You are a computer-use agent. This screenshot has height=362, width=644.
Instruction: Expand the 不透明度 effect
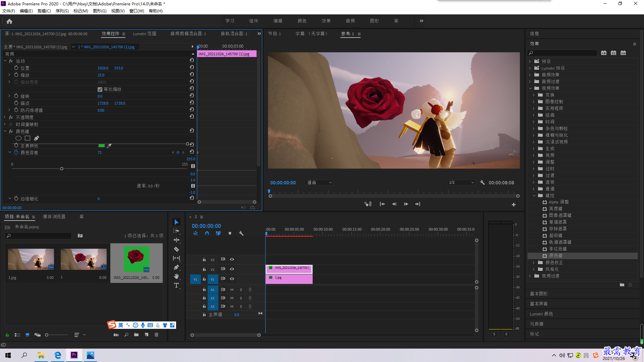[5, 117]
